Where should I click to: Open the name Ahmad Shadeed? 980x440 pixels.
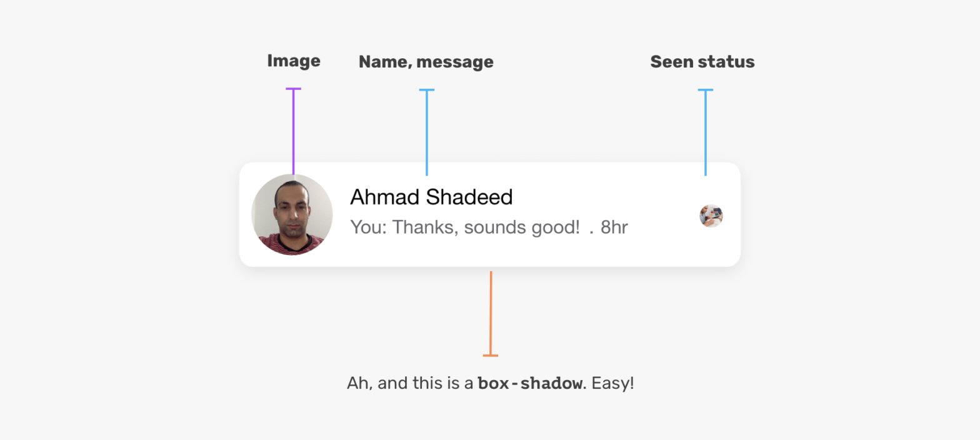coord(431,197)
